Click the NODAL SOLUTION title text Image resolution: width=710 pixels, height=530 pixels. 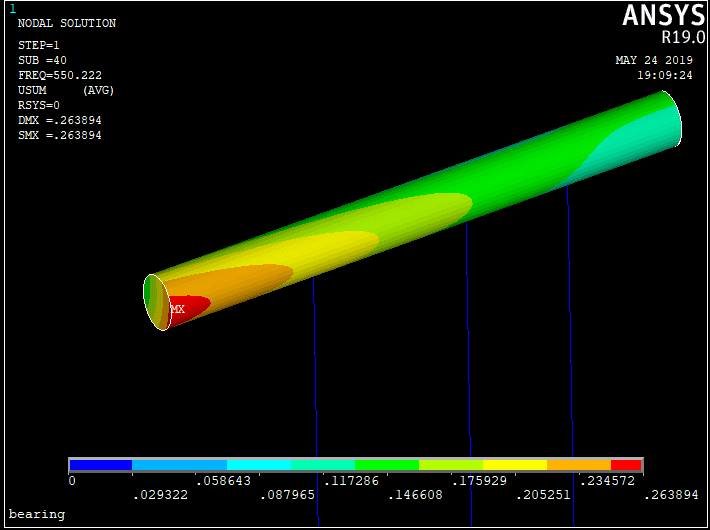coord(67,23)
